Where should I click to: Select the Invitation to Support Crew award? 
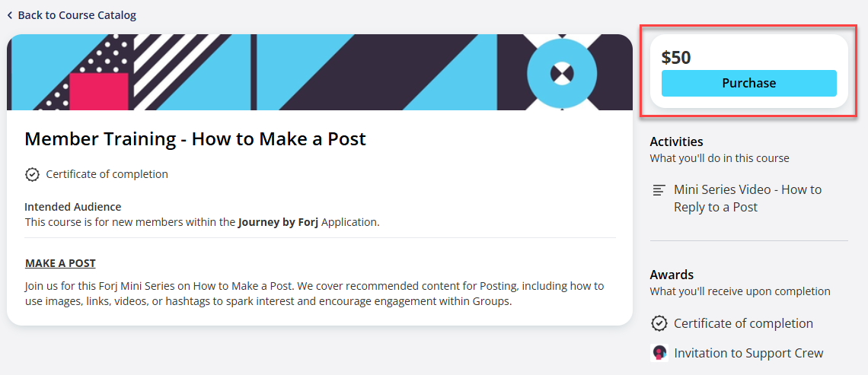pos(748,353)
